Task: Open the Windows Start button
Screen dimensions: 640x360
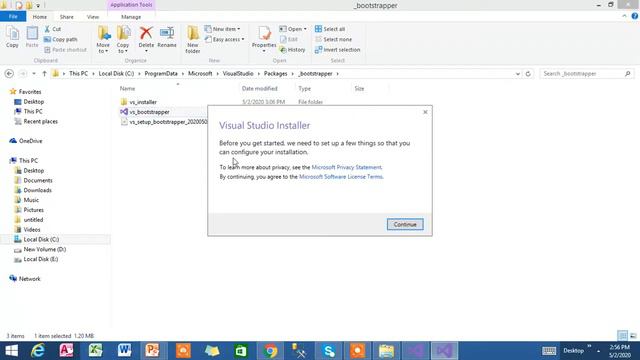Action: [11, 351]
